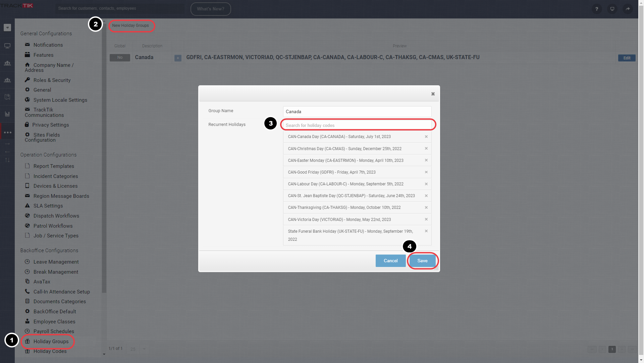Open Patrol Workflows
Viewport: 644px width, 363px height.
53,226
